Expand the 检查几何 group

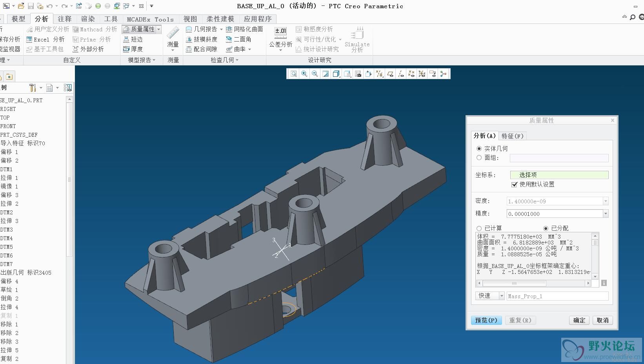click(225, 60)
